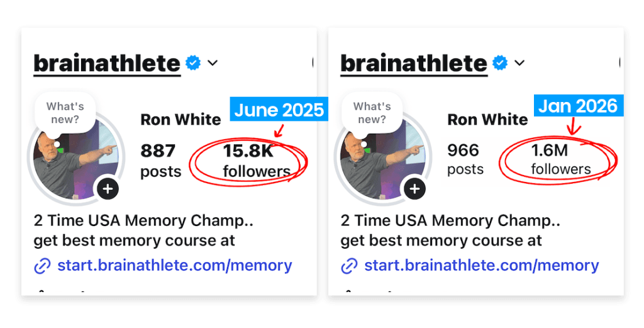Click the verified badge in the right profile

pyautogui.click(x=500, y=63)
